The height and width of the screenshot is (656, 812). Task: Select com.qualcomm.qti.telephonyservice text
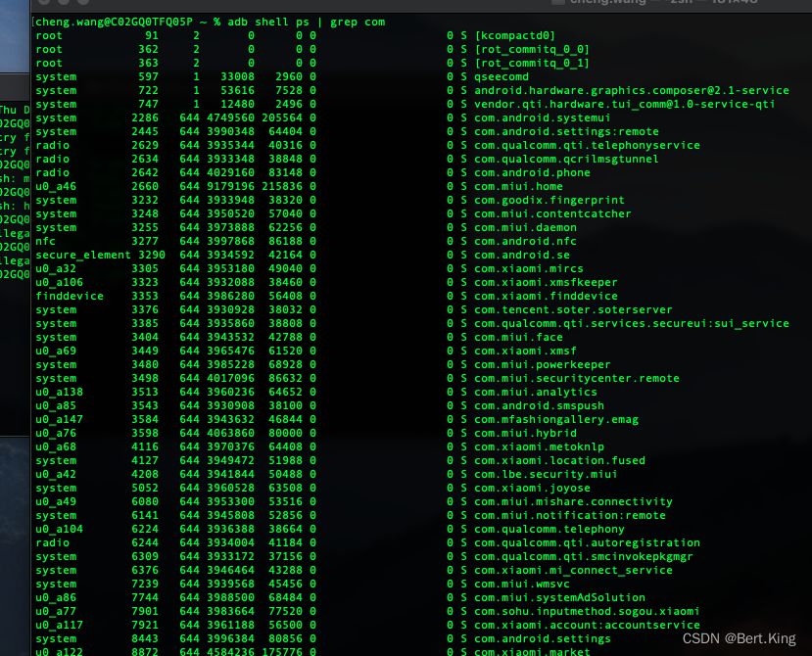[587, 146]
